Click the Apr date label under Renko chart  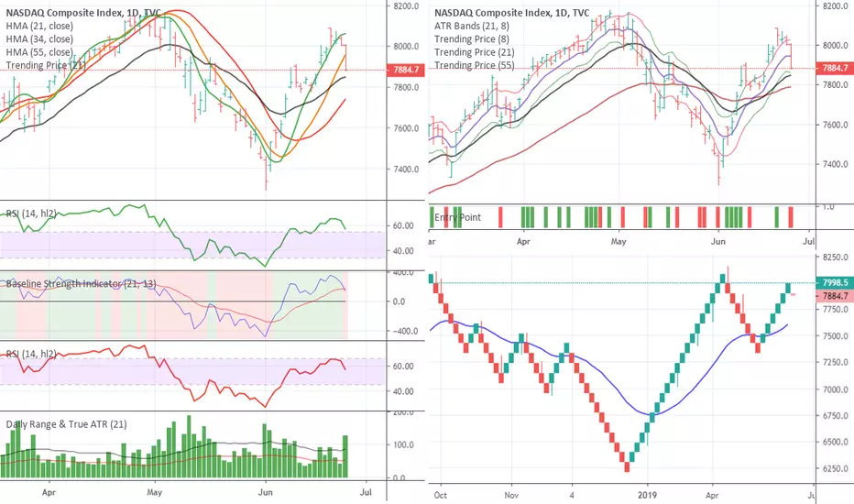click(x=712, y=495)
